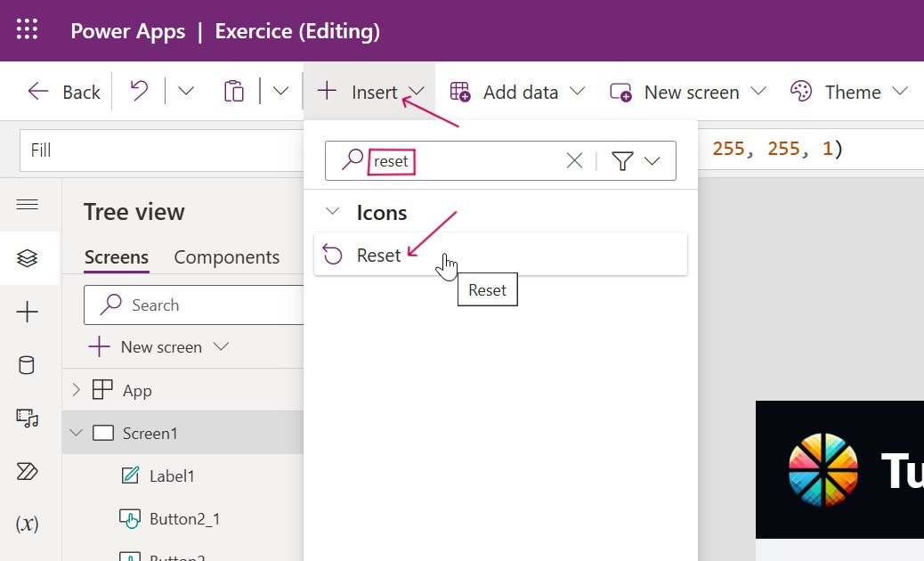Image resolution: width=924 pixels, height=561 pixels.
Task: Clear the reset search text
Action: (574, 160)
